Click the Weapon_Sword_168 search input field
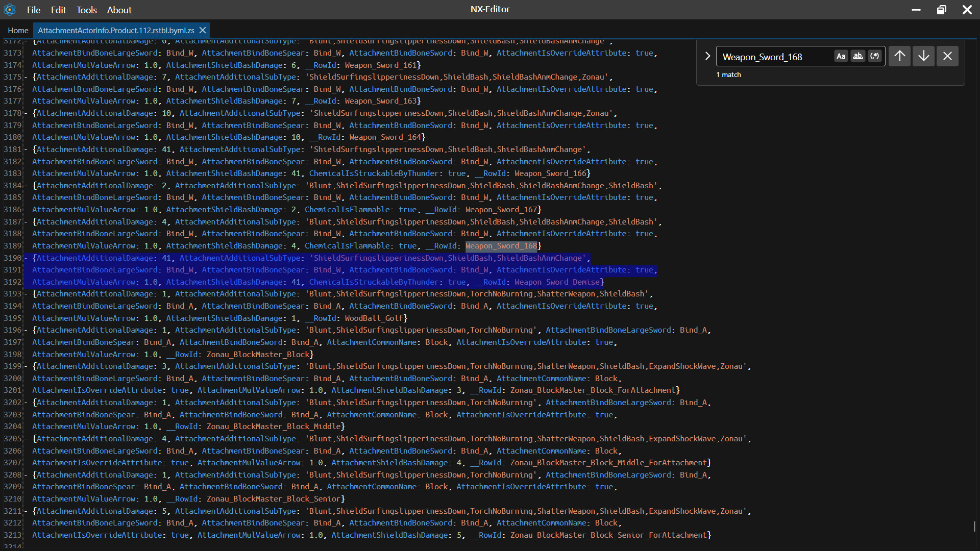The height and width of the screenshot is (551, 980). (x=775, y=57)
